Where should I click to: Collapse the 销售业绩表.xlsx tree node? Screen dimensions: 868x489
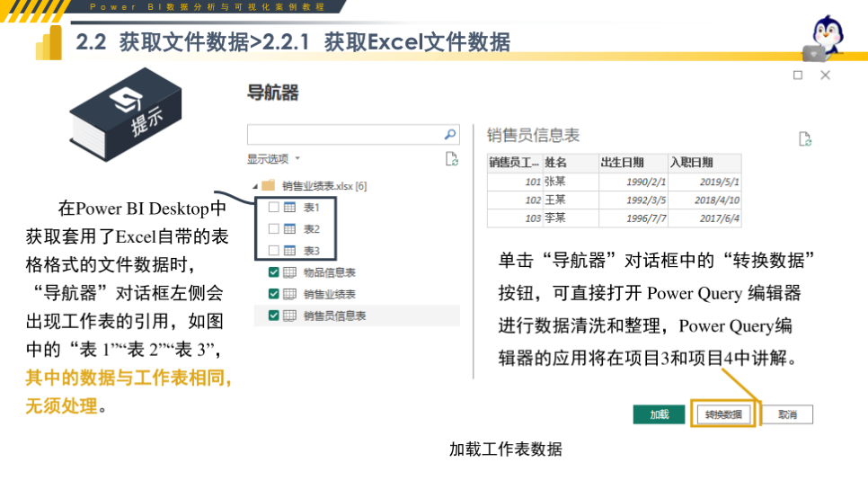[x=255, y=186]
